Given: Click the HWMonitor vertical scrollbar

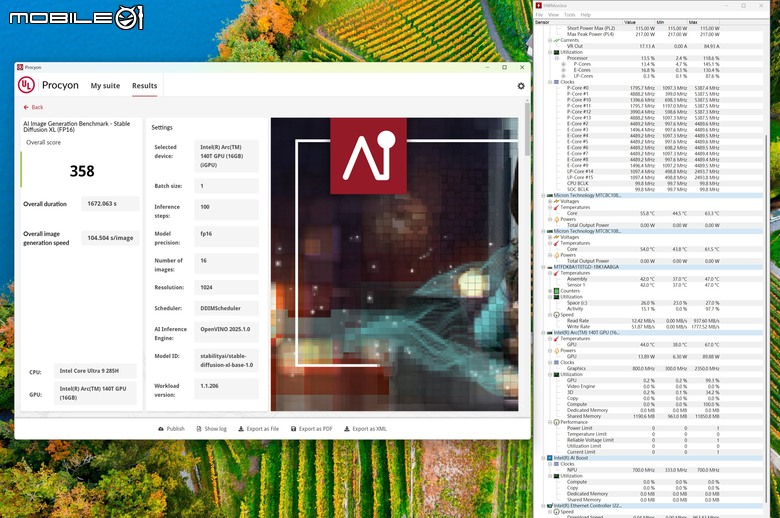Looking at the screenshot, I should click(766, 318).
